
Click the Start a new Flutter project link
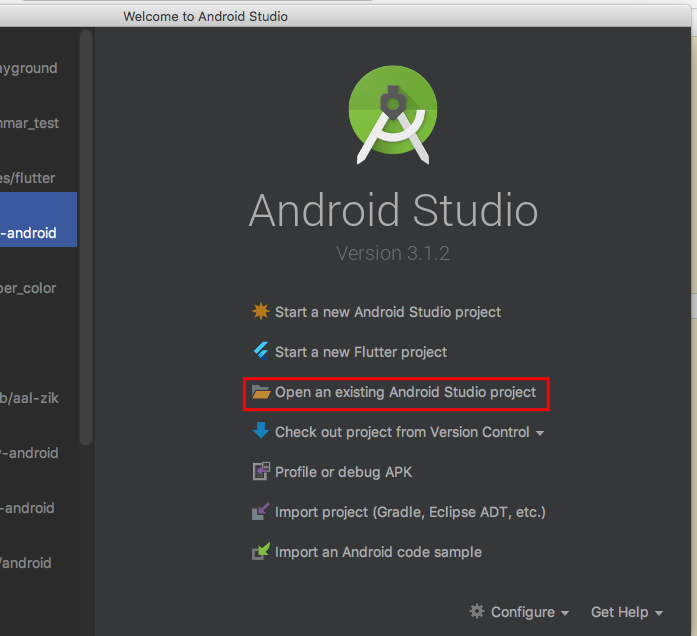click(x=361, y=352)
